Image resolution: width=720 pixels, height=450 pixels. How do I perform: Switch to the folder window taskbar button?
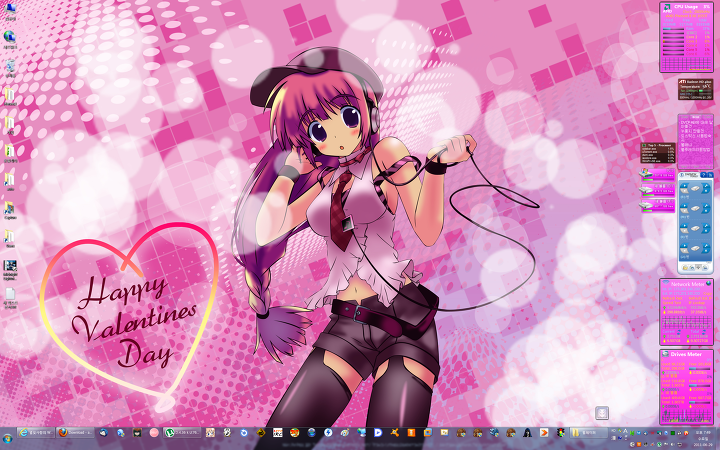coord(589,433)
